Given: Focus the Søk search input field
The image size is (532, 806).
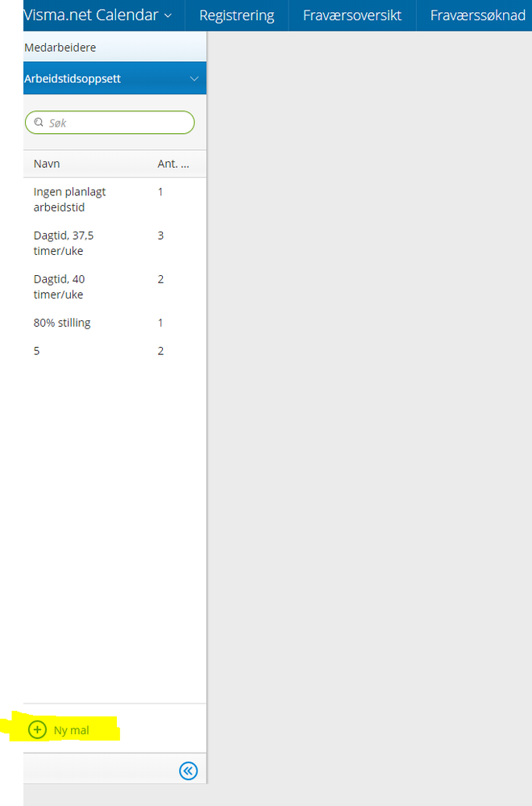Looking at the screenshot, I should (117, 123).
